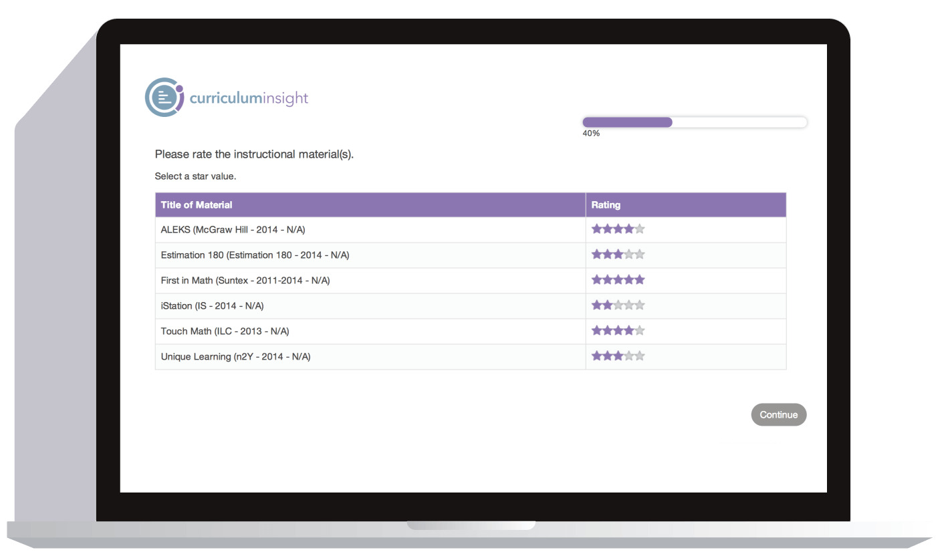Raise ALEKS rating to five stars
The width and height of the screenshot is (952, 560).
(x=640, y=229)
